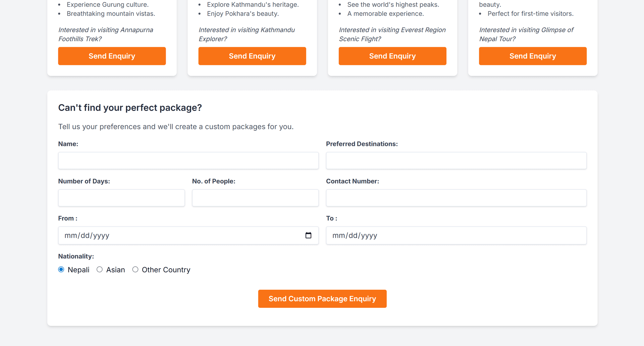Click the Can't find your perfect package heading
This screenshot has width=644, height=346.
click(x=130, y=108)
